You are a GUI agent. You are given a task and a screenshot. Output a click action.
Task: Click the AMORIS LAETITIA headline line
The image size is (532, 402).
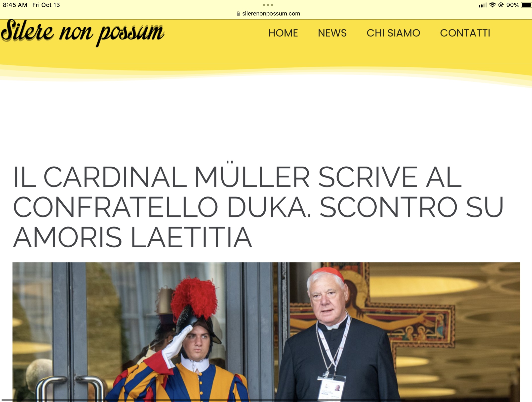(x=132, y=237)
